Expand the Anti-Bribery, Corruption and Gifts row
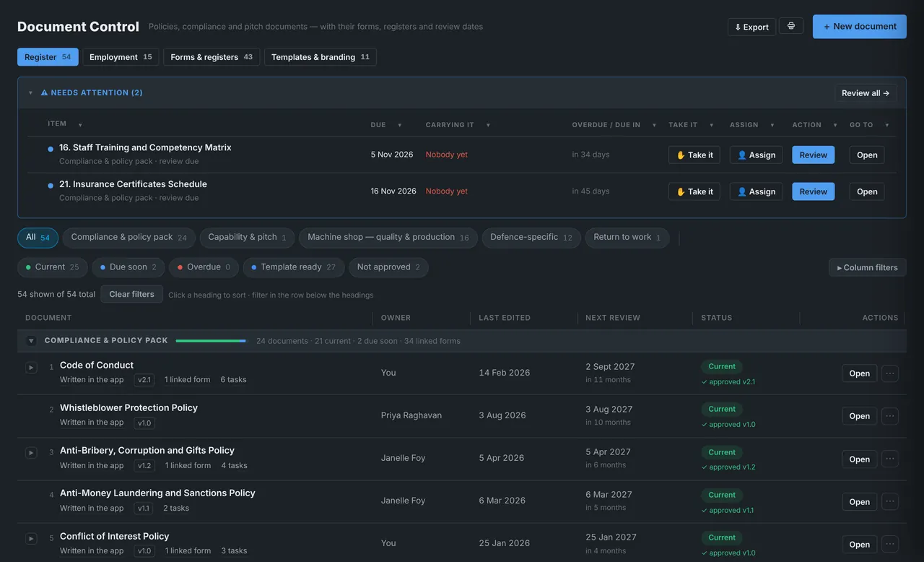Viewport: 924px width, 562px height. (x=31, y=453)
